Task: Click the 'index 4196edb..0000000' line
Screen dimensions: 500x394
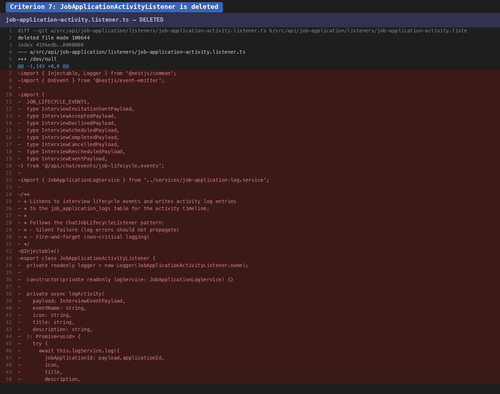Action: coord(51,45)
